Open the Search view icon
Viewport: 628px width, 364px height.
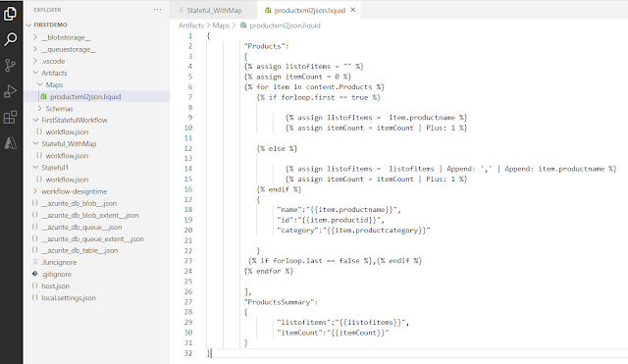(x=11, y=39)
